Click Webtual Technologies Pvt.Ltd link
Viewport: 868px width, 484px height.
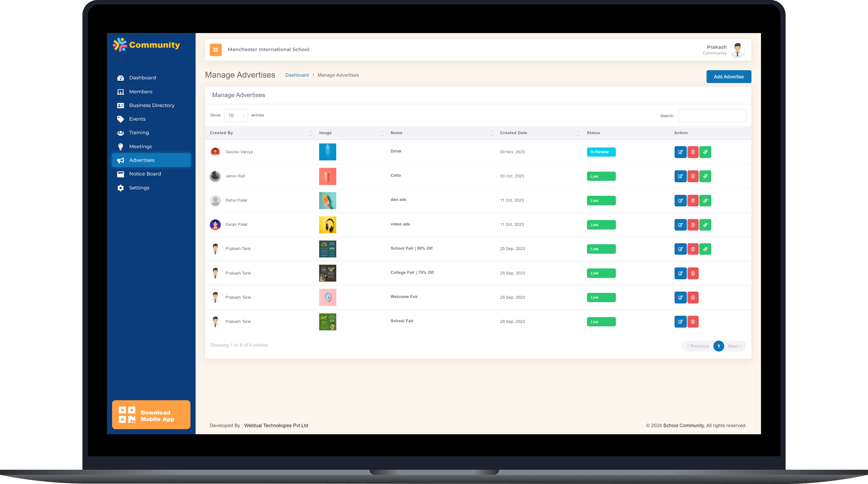tap(276, 426)
